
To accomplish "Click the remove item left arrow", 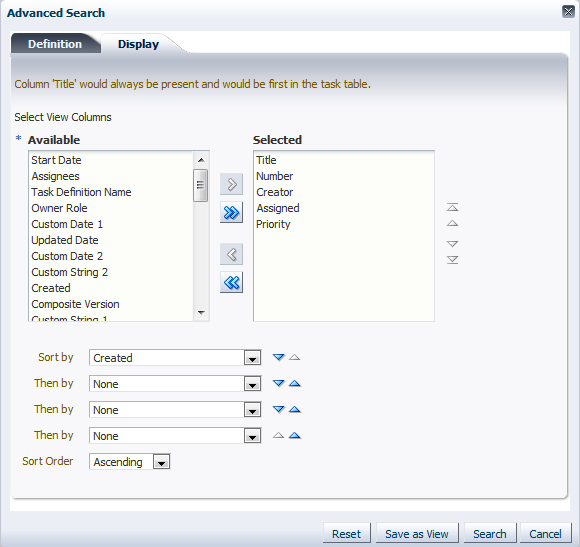I will tap(231, 254).
